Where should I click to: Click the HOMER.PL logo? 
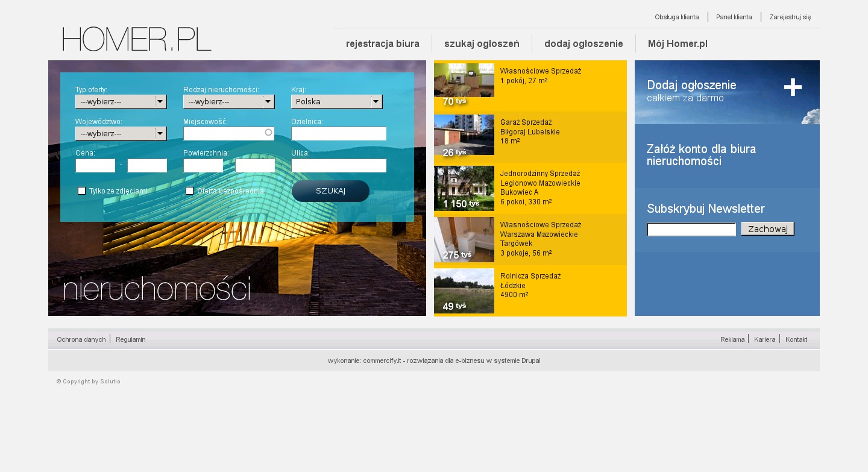[x=137, y=39]
